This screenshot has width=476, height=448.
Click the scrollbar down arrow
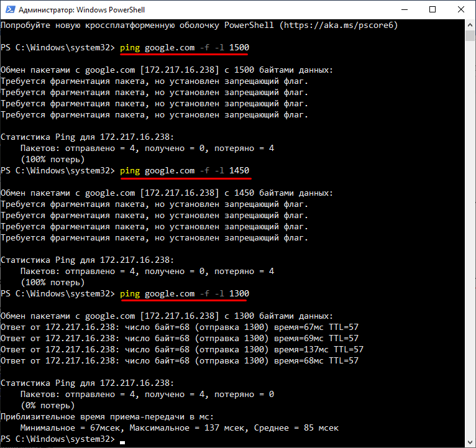point(470,442)
